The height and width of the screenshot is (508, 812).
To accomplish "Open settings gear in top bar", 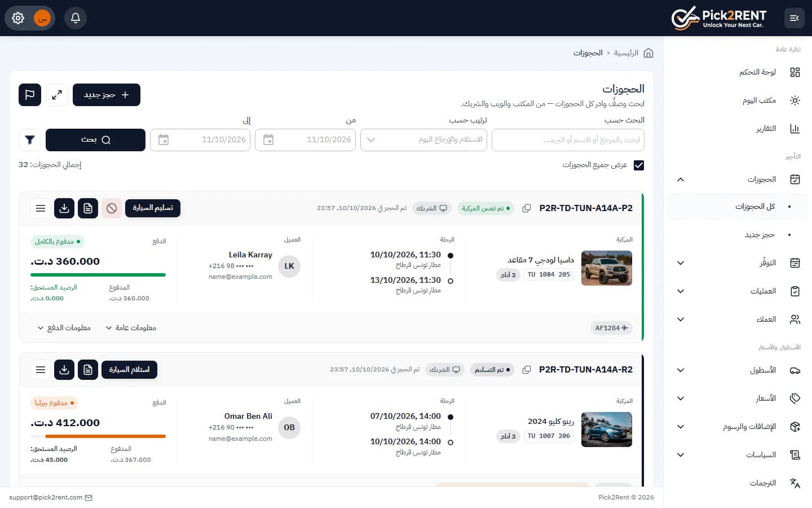I will click(18, 18).
